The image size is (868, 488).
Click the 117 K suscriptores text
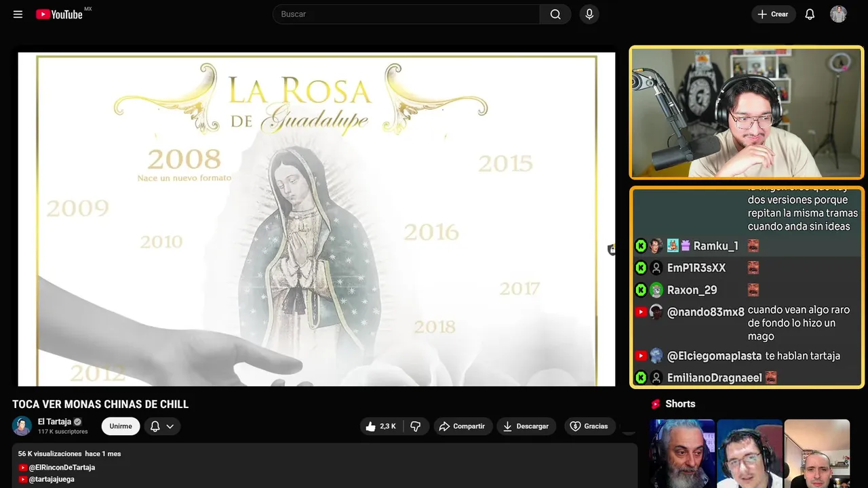(63, 432)
